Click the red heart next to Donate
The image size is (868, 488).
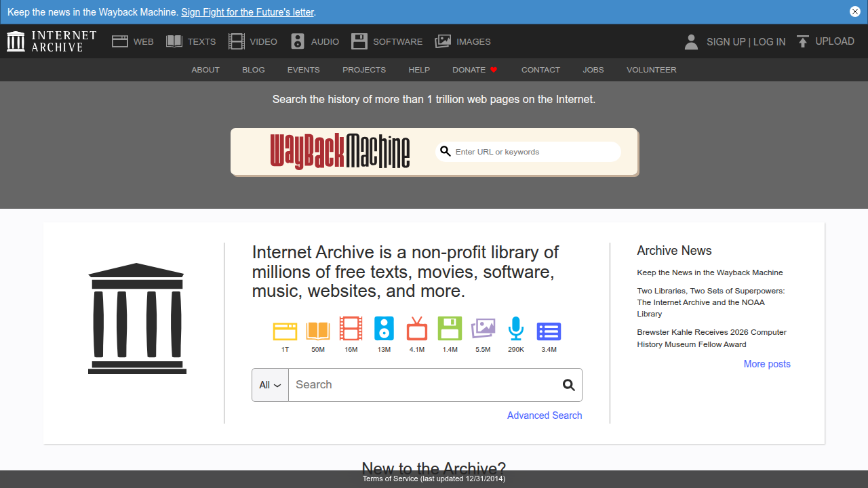click(x=494, y=70)
